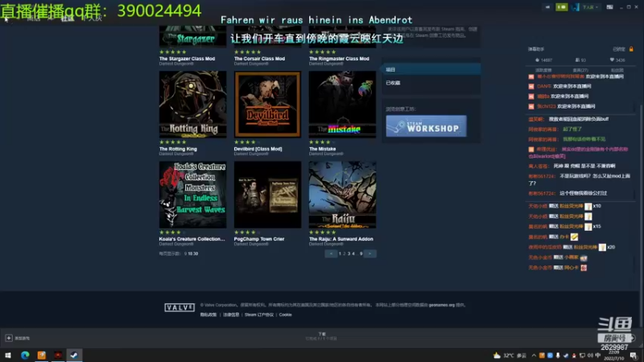
Task: Open the Steam announcements icon in the top bar
Action: 547,7
